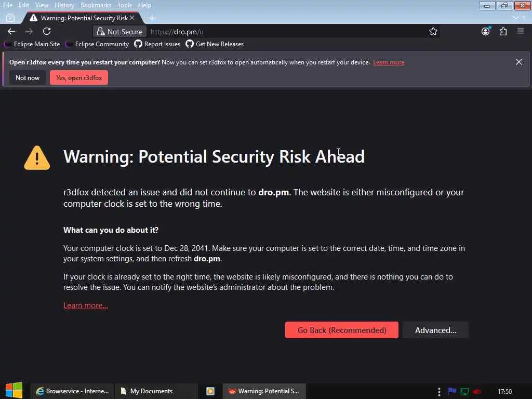Choose Not now in the notification bar
532x399 pixels.
click(28, 78)
